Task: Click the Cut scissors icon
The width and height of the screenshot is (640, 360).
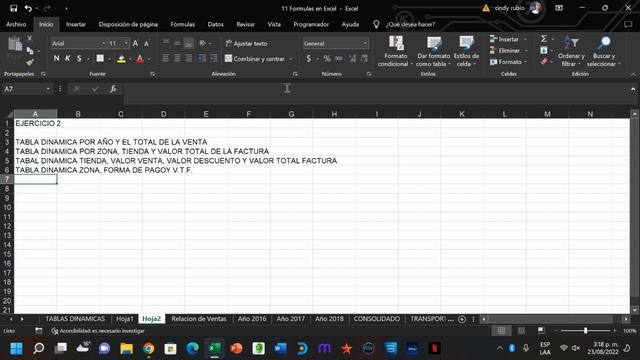Action: (29, 38)
